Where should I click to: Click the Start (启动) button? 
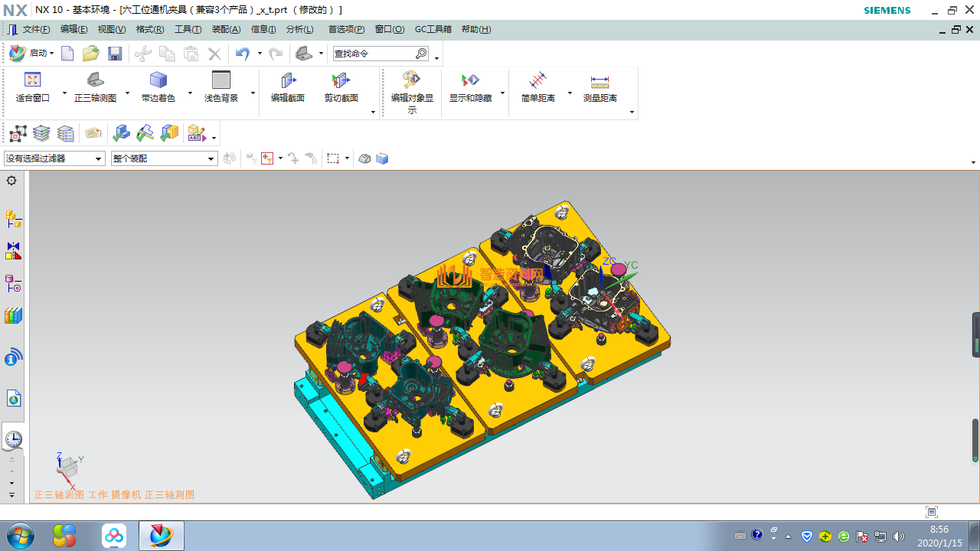coord(31,54)
